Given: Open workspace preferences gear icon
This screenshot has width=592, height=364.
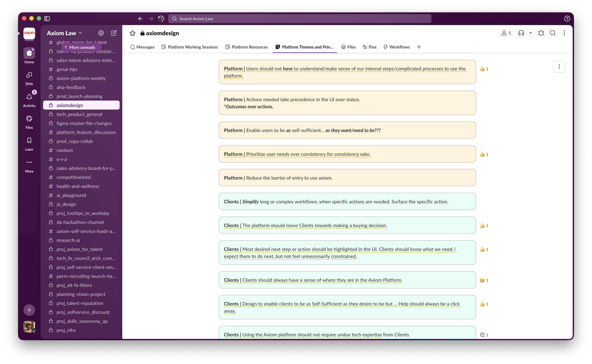Looking at the screenshot, I should [101, 33].
